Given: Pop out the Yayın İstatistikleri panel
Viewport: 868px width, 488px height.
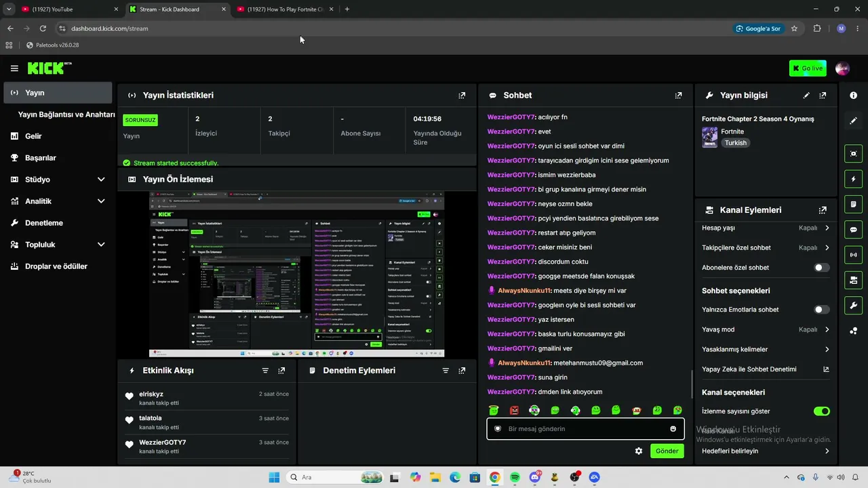Looking at the screenshot, I should [x=462, y=96].
